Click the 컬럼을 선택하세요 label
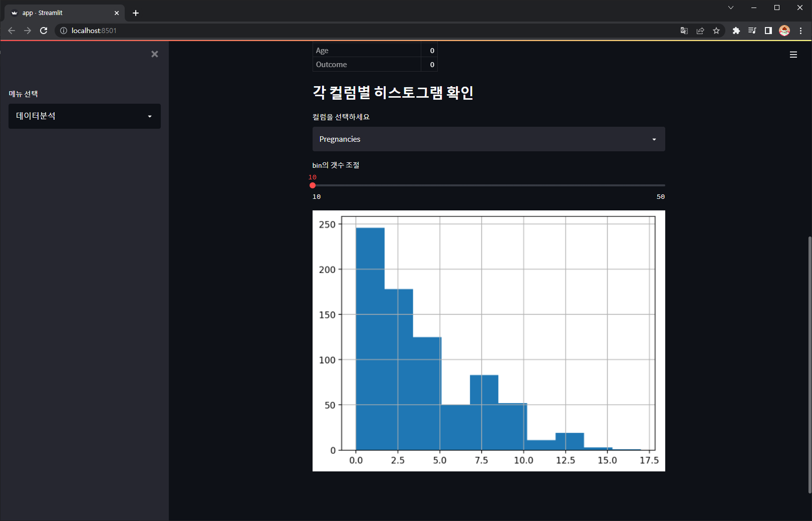Screen dimensions: 812x521 point(341,117)
